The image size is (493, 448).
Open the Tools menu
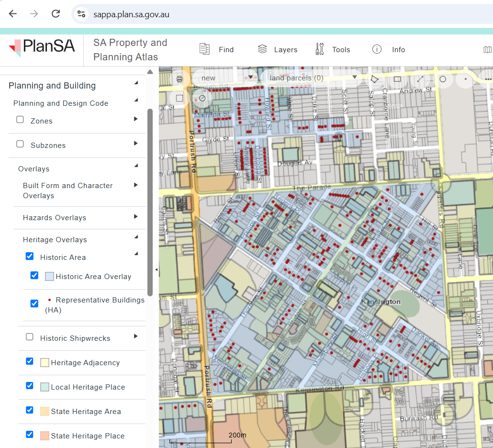[x=333, y=49]
